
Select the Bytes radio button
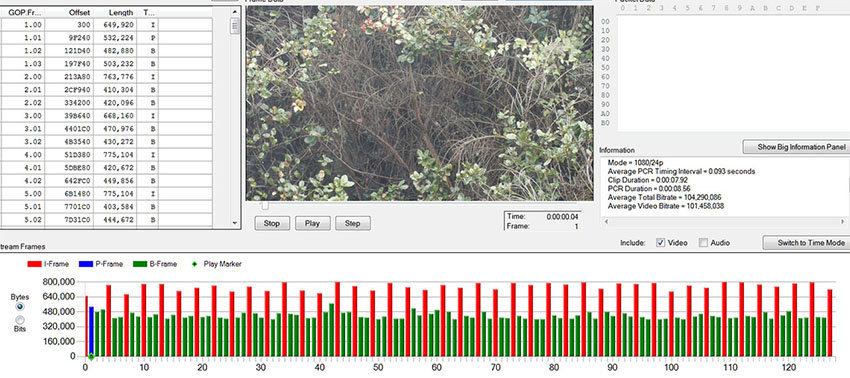point(21,306)
